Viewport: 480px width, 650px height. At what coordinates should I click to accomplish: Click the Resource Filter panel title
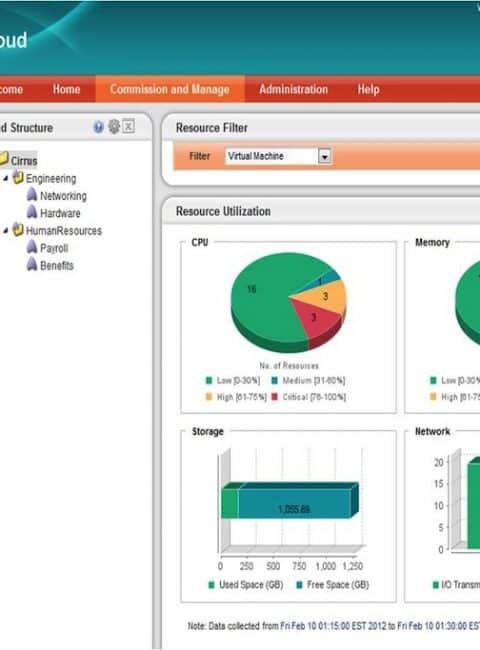[211, 128]
